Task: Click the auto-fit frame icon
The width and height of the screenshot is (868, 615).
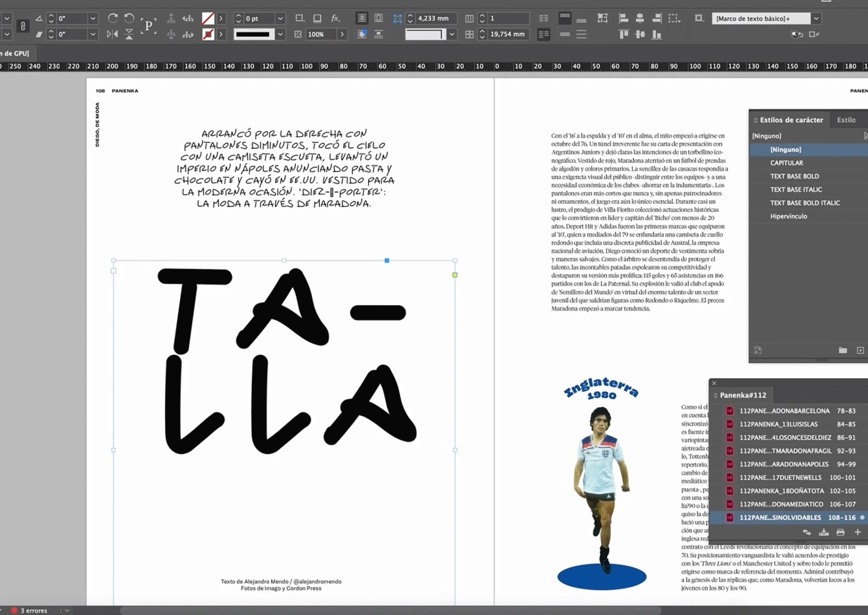Action: click(603, 18)
